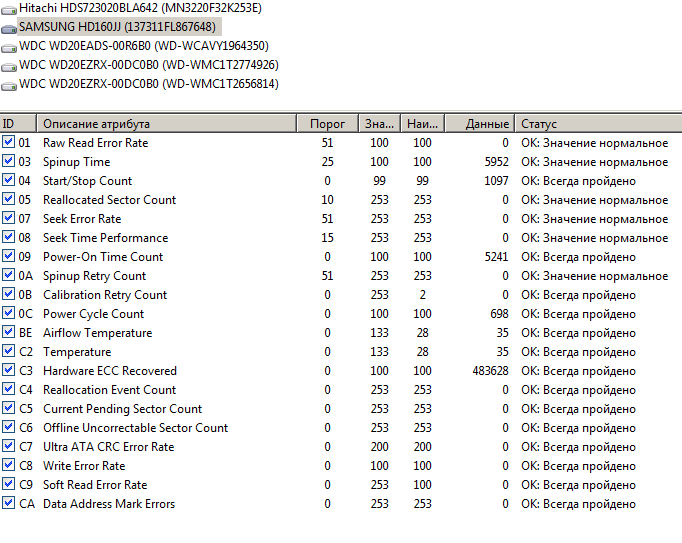Uncheck attribute 01 Raw Read Error Rate
The image size is (682, 543).
pyautogui.click(x=8, y=142)
